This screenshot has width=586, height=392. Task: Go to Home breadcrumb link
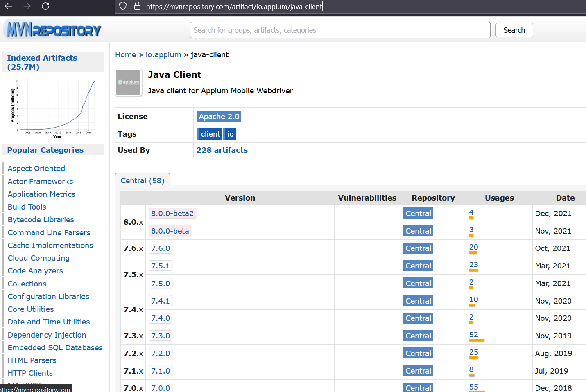(x=125, y=55)
